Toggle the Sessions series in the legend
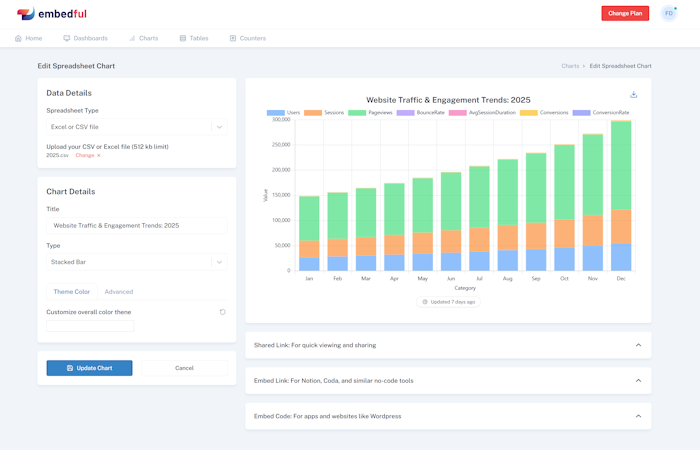This screenshot has width=700, height=450. pyautogui.click(x=324, y=112)
